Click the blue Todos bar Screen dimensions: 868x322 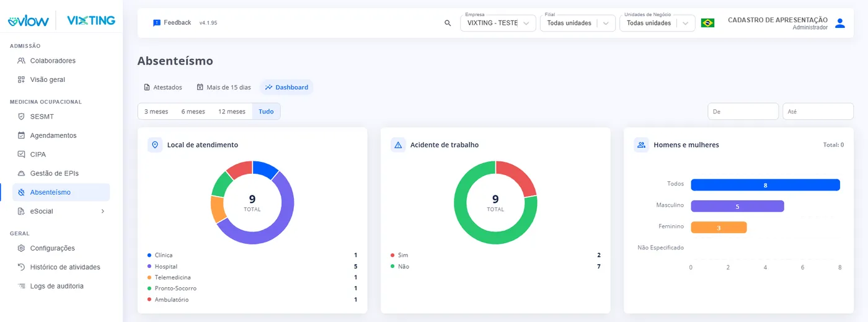pyautogui.click(x=765, y=185)
